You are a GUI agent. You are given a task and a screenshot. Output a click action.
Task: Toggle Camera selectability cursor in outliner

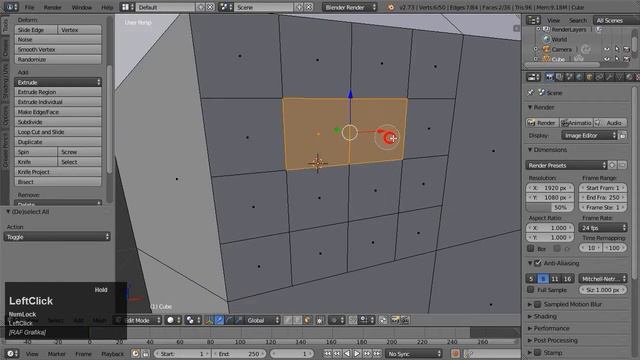tap(617, 49)
